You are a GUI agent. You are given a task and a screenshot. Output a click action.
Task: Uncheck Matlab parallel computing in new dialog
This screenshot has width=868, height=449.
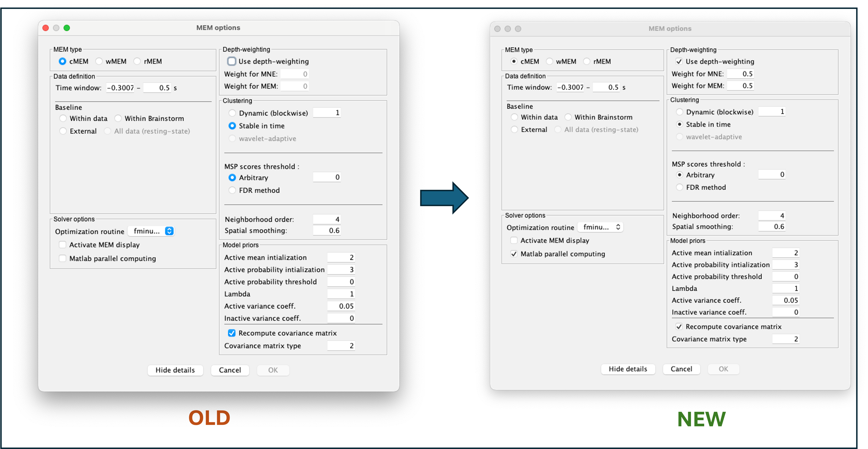[x=514, y=254]
